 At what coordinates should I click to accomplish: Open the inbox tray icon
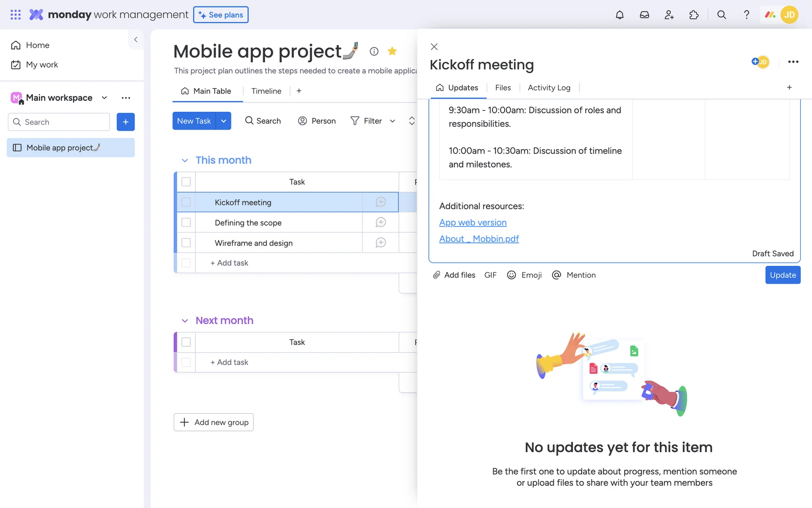tap(644, 15)
